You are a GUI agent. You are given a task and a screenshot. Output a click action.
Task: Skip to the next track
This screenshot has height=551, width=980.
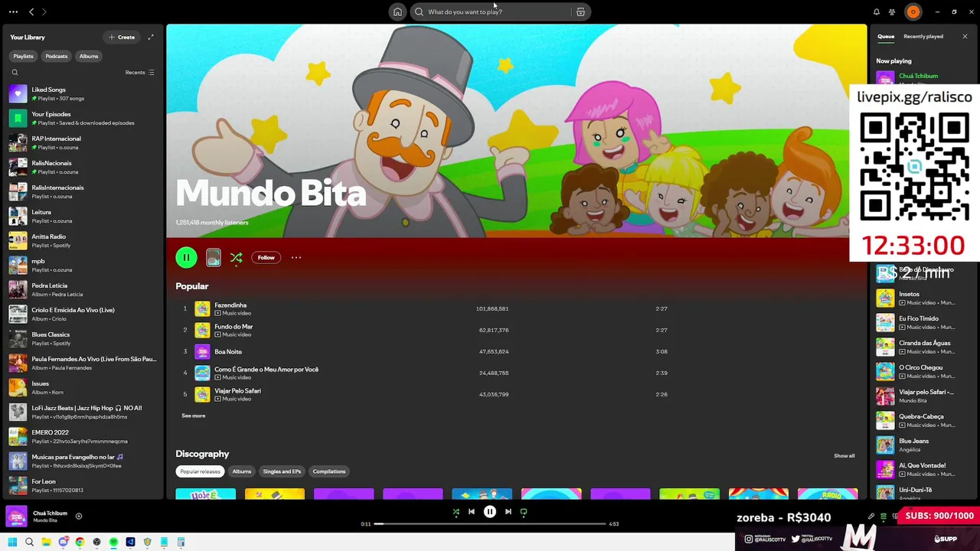coord(508,512)
